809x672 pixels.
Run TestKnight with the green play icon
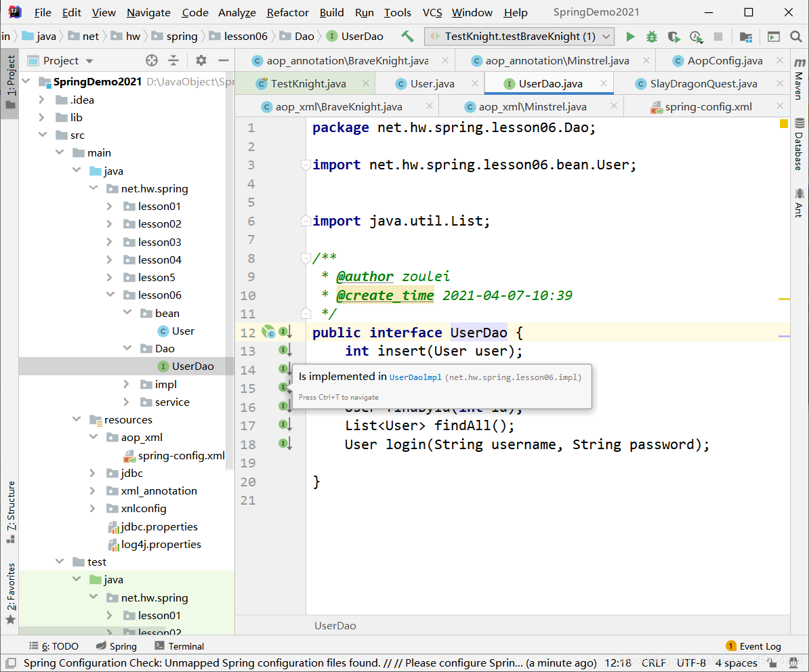(x=630, y=37)
